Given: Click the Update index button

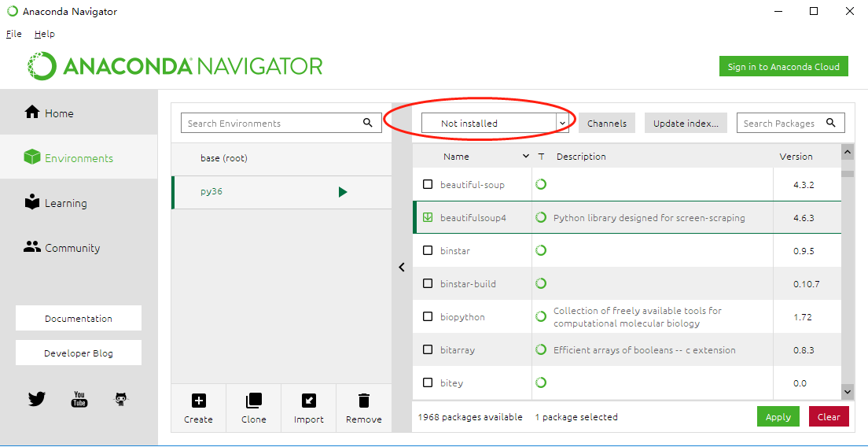Looking at the screenshot, I should (686, 123).
